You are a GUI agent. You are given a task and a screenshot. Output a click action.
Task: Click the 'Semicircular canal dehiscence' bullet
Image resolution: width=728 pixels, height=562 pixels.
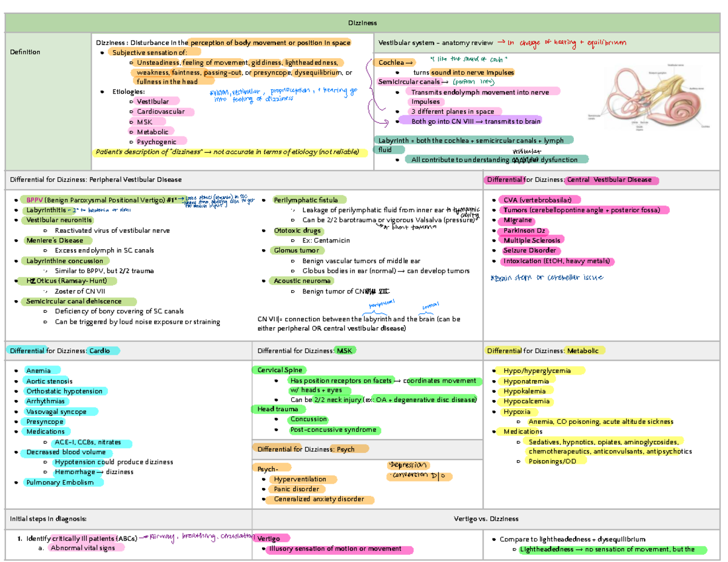pos(73,301)
